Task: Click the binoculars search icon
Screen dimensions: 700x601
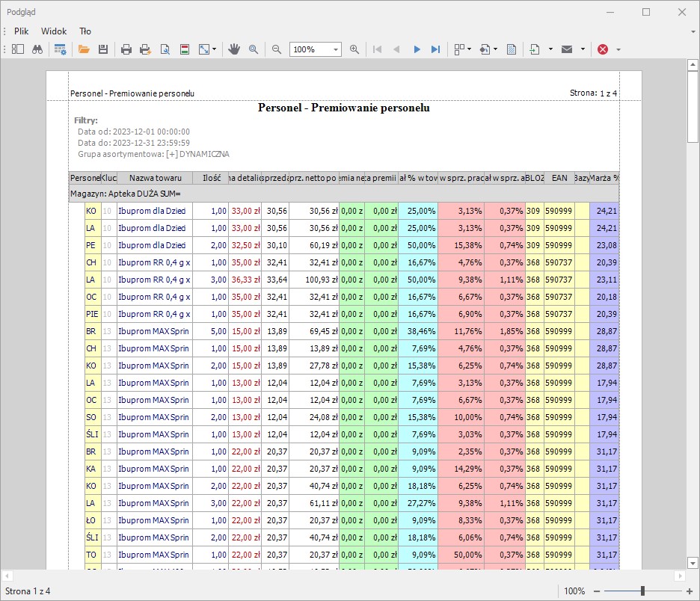Action: (x=37, y=49)
